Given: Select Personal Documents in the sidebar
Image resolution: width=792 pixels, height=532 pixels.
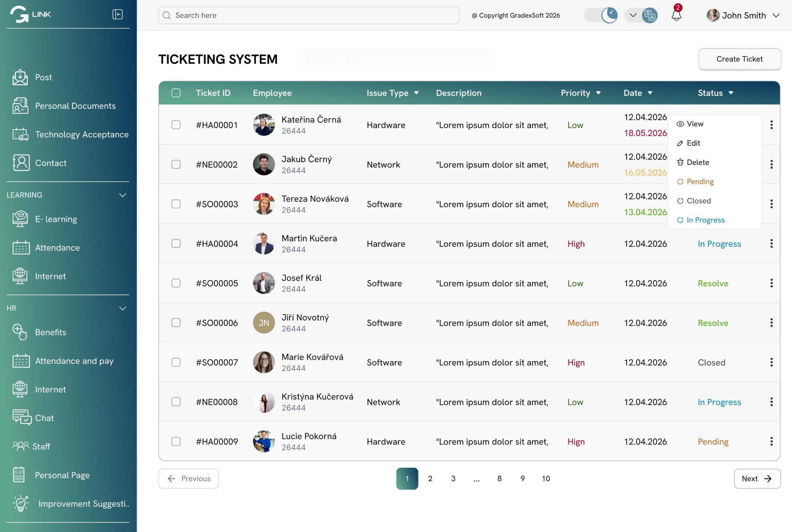Looking at the screenshot, I should coord(75,106).
